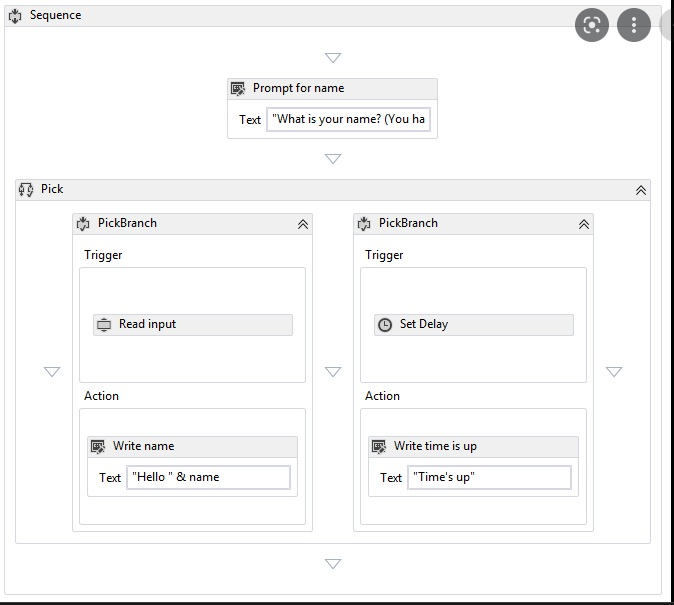Screen dimensions: 674x605
Task: Click the left PickBranch icon above Read input
Action: pyautogui.click(x=83, y=224)
